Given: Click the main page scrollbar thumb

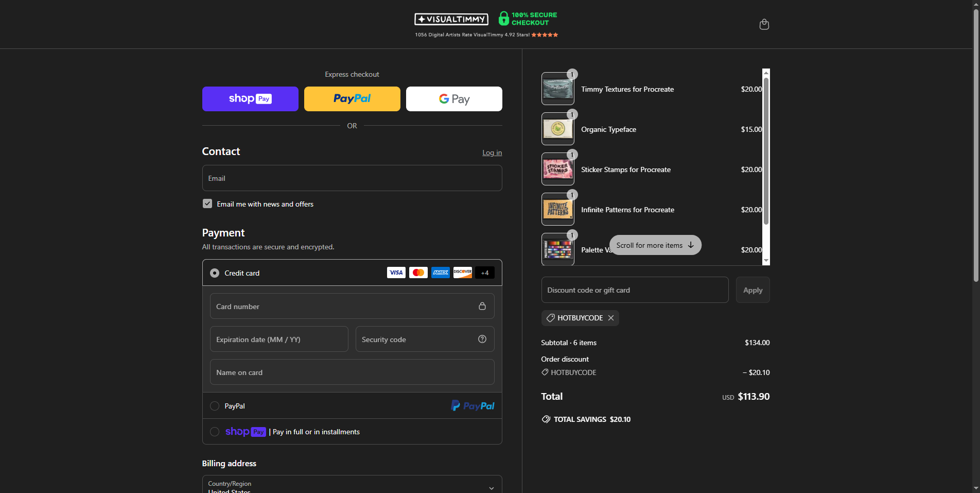Looking at the screenshot, I should (x=976, y=144).
